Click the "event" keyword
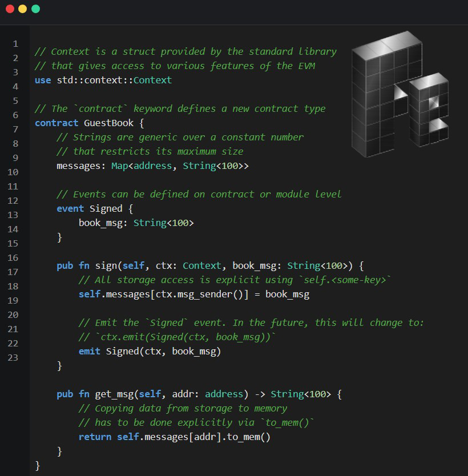This screenshot has height=476, width=468. pos(70,208)
